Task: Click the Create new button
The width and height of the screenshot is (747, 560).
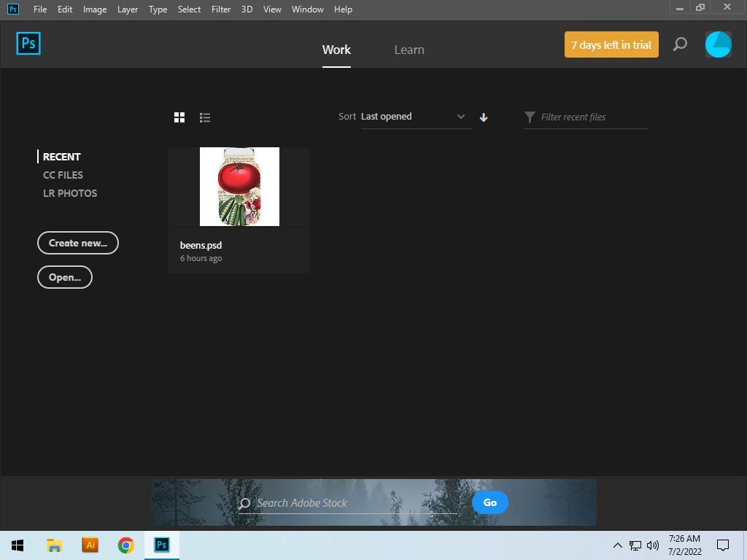Action: tap(77, 243)
